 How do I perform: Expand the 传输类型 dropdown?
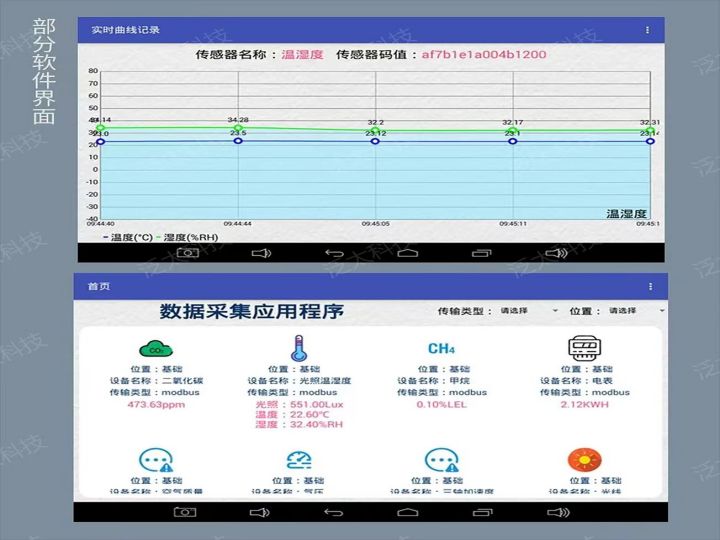(527, 311)
